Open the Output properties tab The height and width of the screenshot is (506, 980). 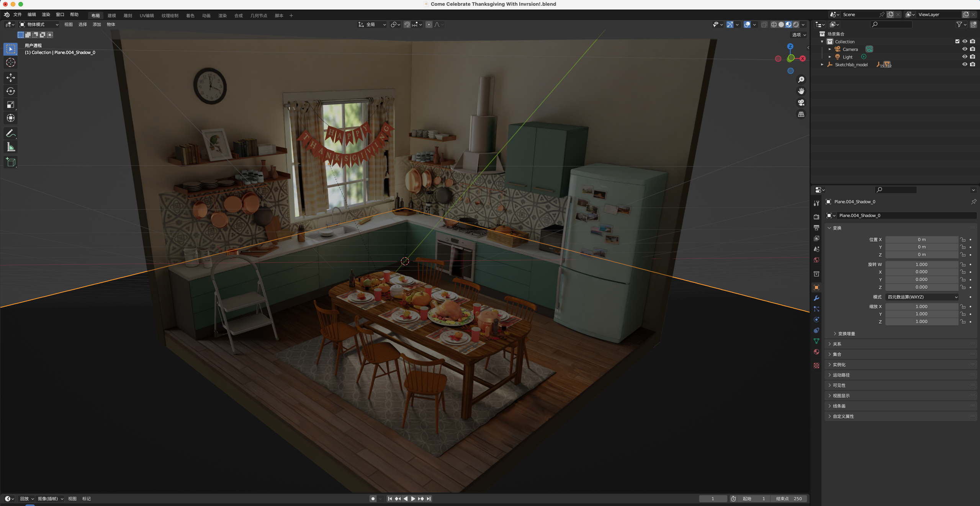point(816,227)
